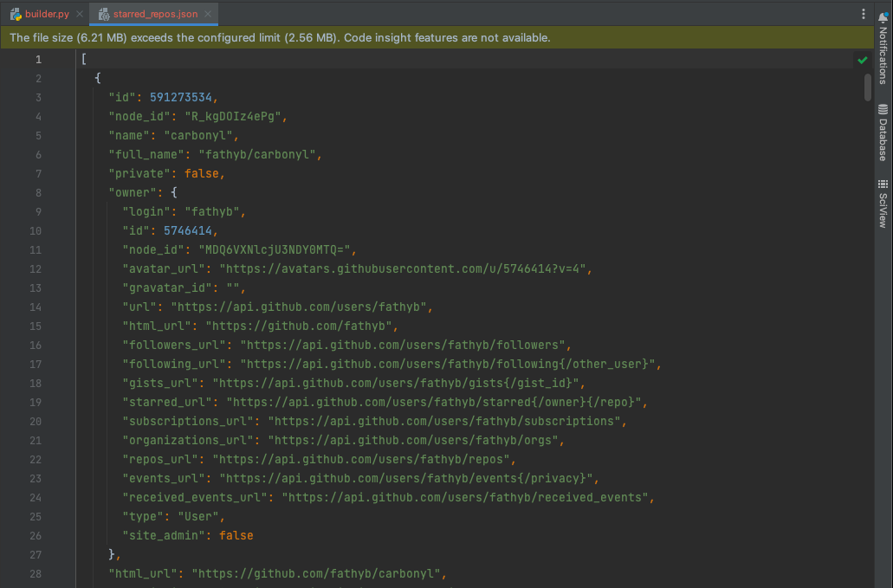The image size is (893, 588).
Task: Click the following_url value with {/other_user}
Action: pyautogui.click(x=448, y=365)
